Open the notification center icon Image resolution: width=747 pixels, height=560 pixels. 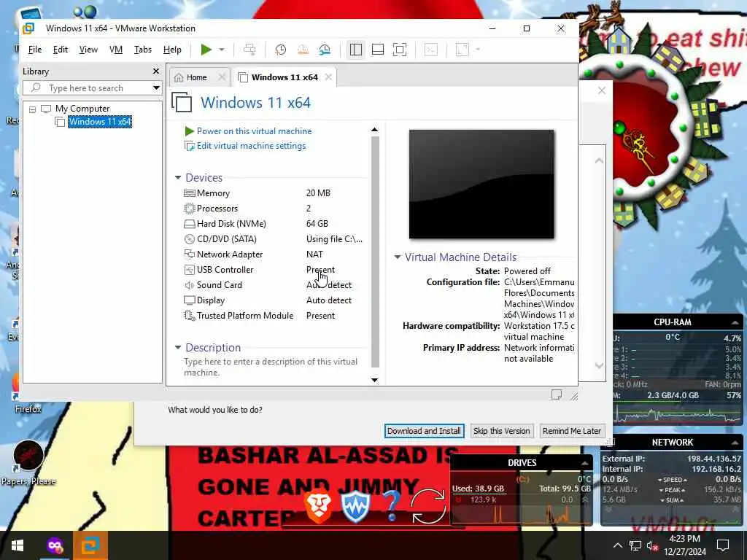tap(723, 545)
